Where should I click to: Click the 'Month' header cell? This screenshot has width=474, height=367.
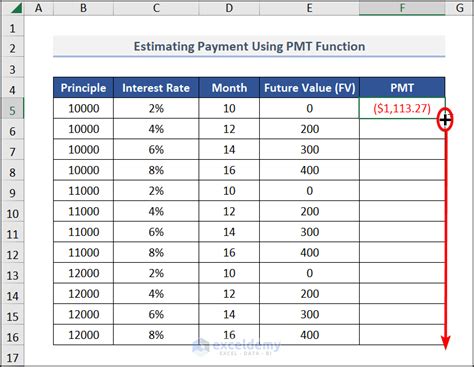coord(229,88)
